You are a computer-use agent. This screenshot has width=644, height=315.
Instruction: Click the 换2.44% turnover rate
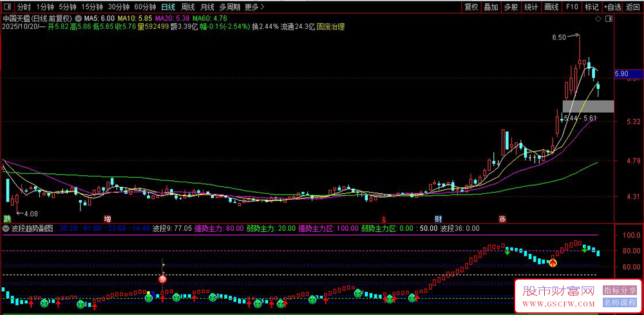pos(265,26)
